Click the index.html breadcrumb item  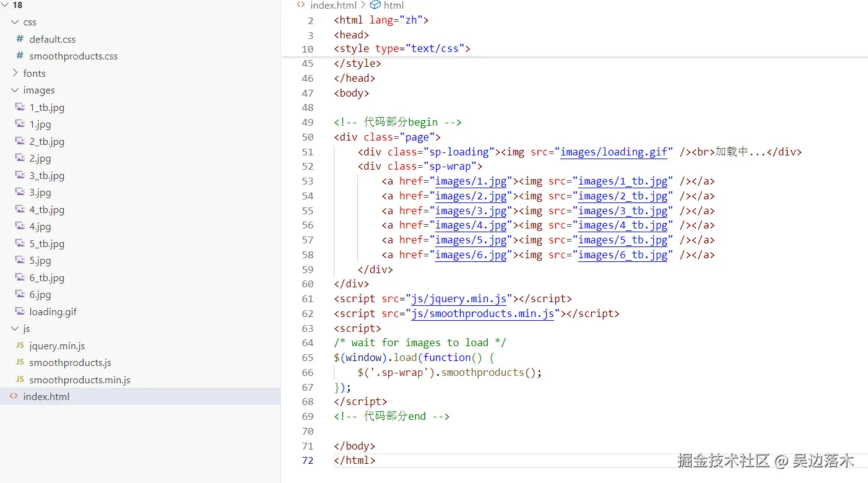(333, 5)
